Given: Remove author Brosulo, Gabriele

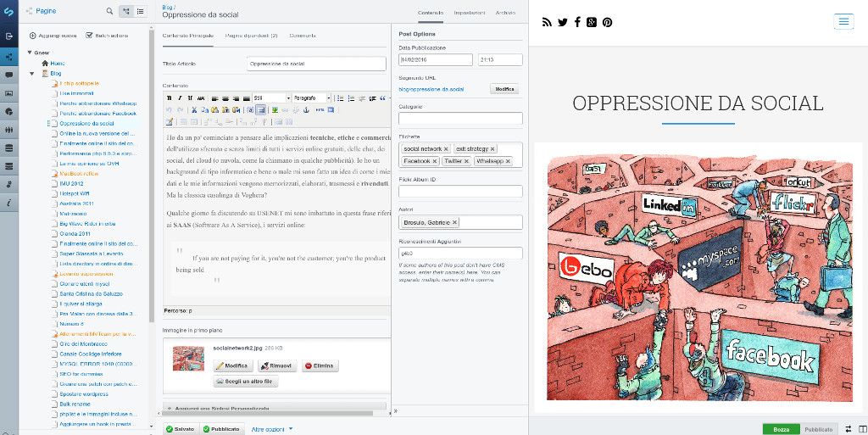Looking at the screenshot, I should (x=454, y=222).
